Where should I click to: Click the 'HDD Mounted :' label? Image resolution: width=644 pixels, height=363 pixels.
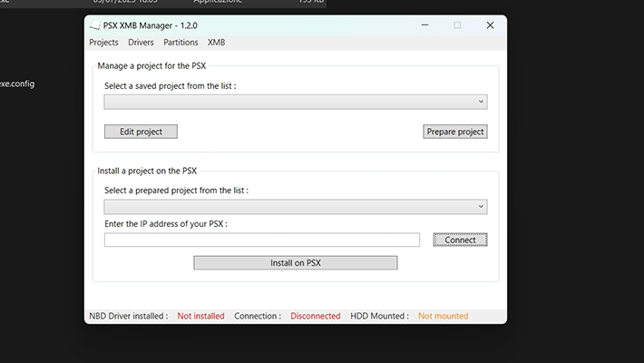[x=379, y=316]
